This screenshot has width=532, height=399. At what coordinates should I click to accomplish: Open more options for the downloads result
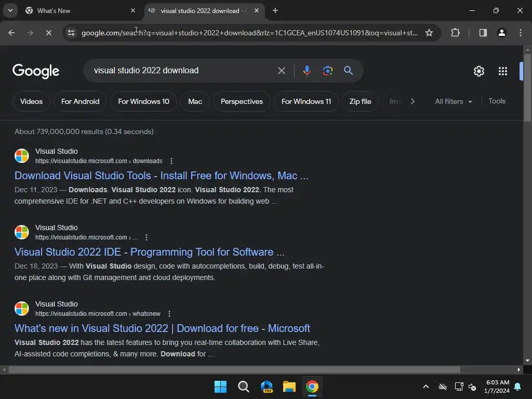coord(171,161)
